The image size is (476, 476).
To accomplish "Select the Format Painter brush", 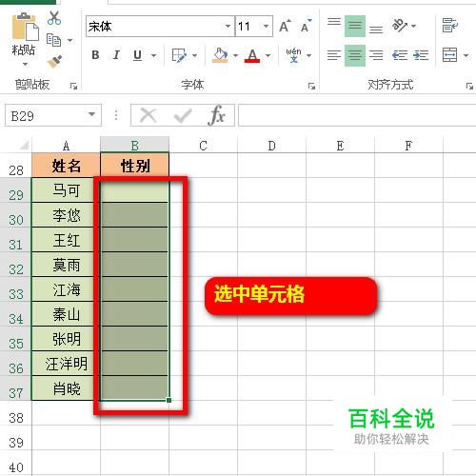I will pos(54,62).
